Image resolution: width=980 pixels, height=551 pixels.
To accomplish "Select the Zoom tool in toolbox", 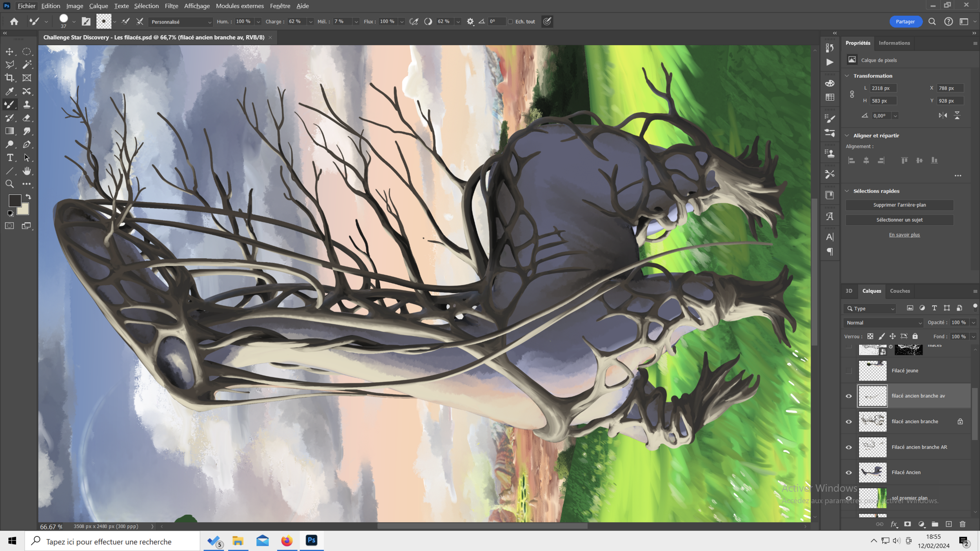I will point(9,184).
